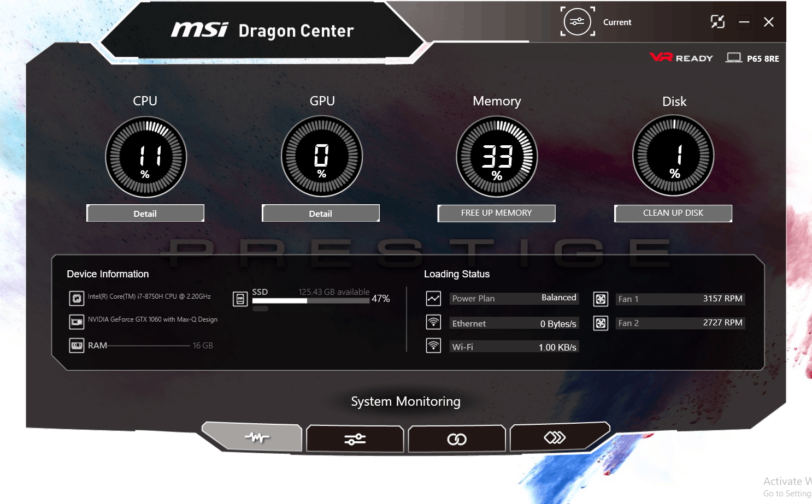Click the shrink window mode icon
Screen dimensions: 812x504
click(x=717, y=22)
